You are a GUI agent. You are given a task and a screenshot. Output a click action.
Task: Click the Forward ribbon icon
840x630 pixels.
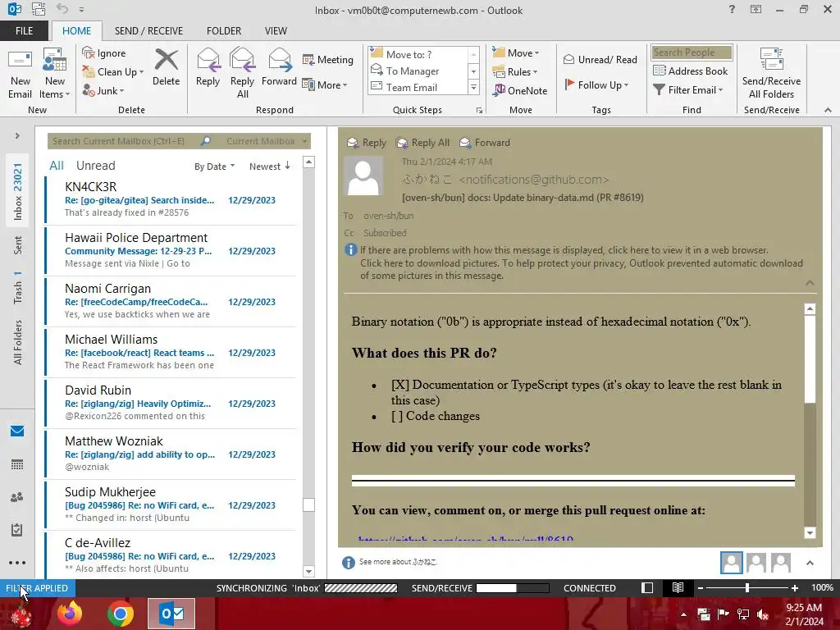tap(279, 68)
